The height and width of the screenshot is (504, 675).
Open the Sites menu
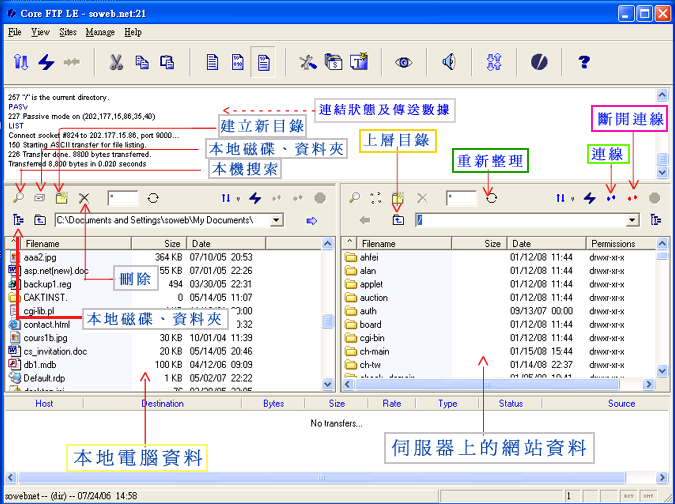(68, 32)
